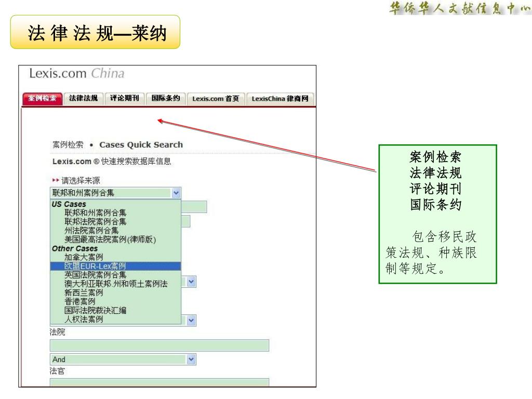This screenshot has height=399, width=532.
Task: Open the dropdown arrow beside 人权法案例 row
Action: tap(191, 320)
